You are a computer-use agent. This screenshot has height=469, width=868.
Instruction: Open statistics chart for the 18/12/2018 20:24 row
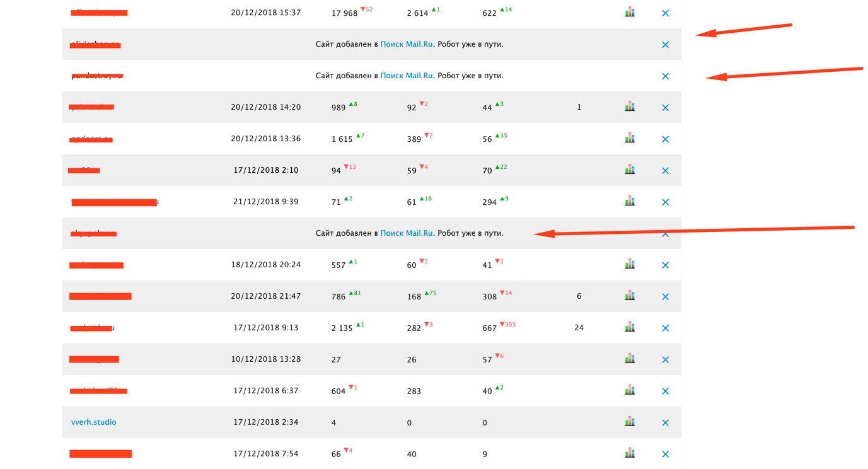point(630,264)
